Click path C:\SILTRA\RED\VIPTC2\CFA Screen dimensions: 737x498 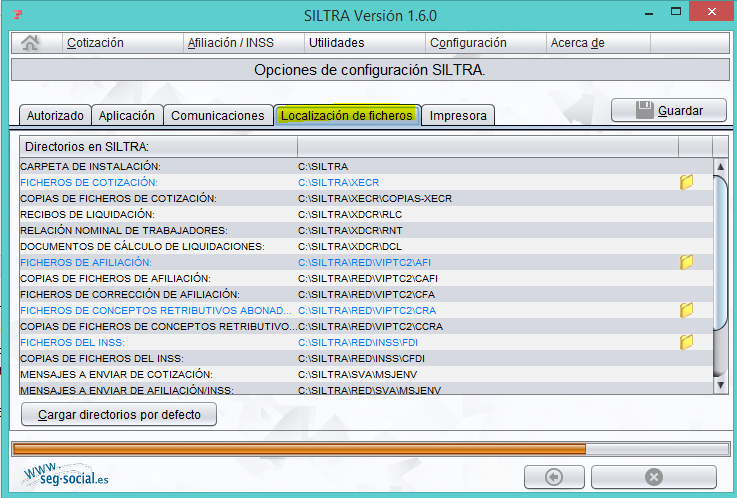pyautogui.click(x=366, y=294)
